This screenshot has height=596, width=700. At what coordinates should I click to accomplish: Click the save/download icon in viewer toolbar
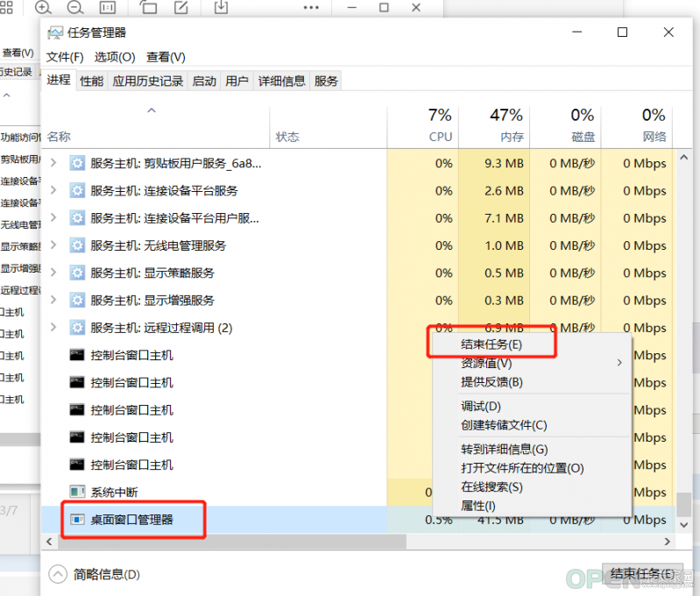click(x=221, y=7)
